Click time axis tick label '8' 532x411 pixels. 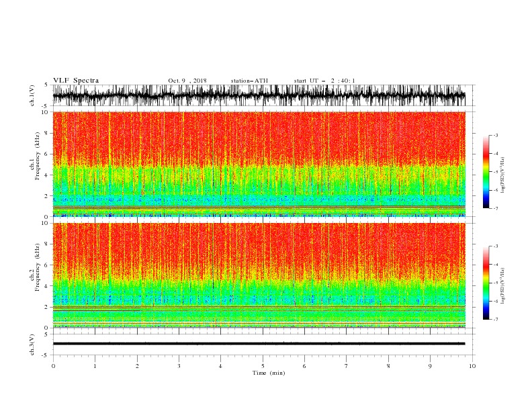coord(388,366)
